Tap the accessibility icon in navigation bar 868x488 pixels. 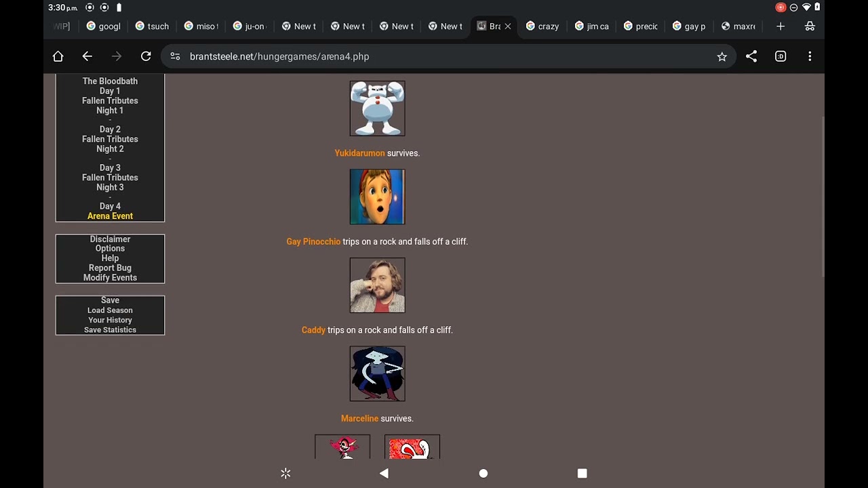click(x=285, y=473)
